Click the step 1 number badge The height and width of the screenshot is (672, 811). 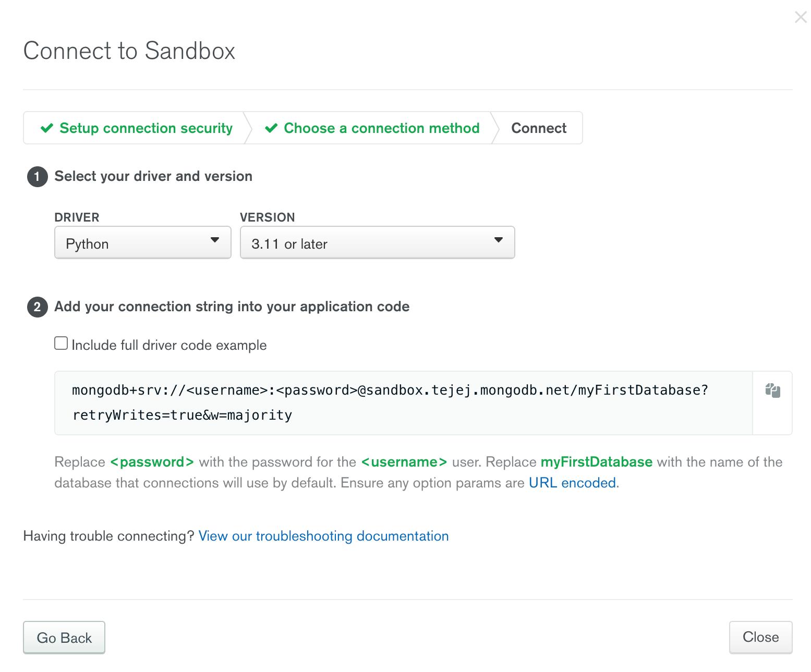(37, 177)
